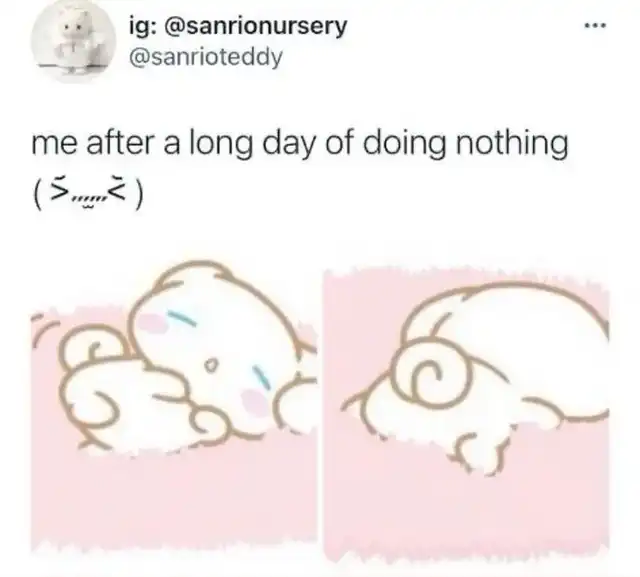Click the tweet text about doing nothing
This screenshot has width=640, height=577.
300,144
